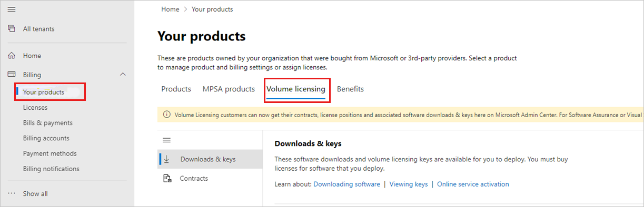
Task: Select the Benefits tab
Action: point(350,89)
